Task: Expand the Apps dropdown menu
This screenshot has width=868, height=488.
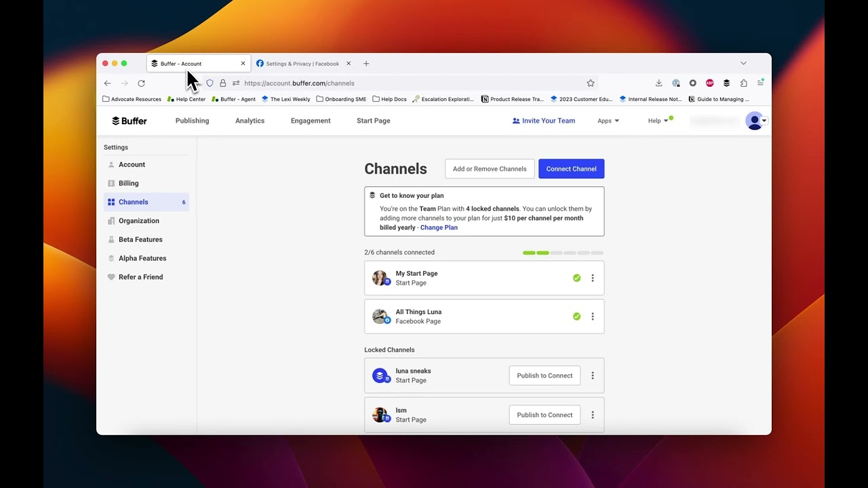Action: [608, 121]
